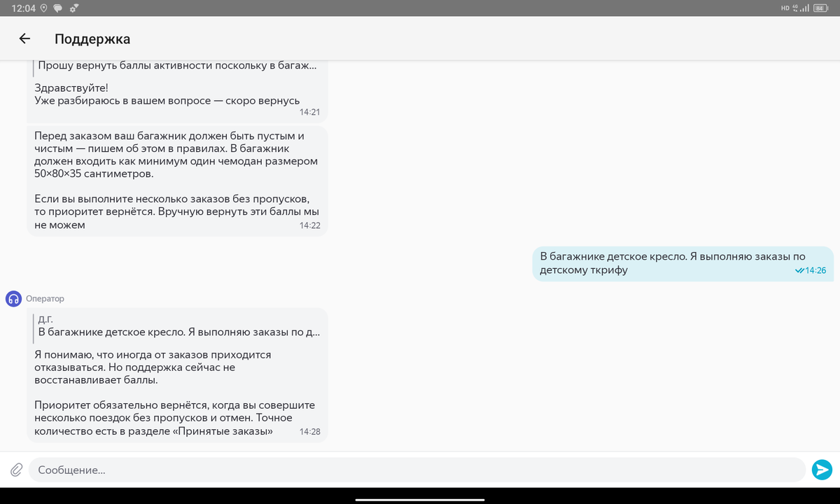Tap the clock 12:04 in status bar
The image size is (840, 504).
(22, 8)
